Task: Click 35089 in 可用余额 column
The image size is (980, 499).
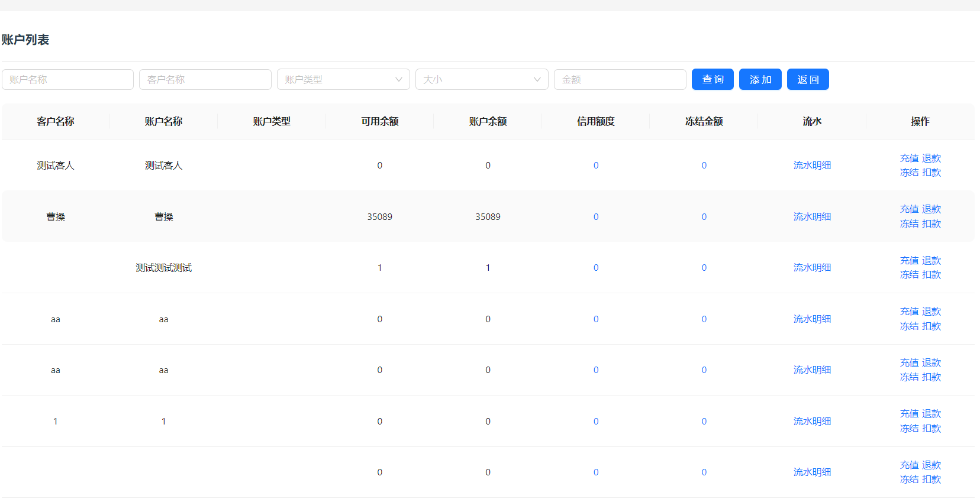Action: click(380, 217)
